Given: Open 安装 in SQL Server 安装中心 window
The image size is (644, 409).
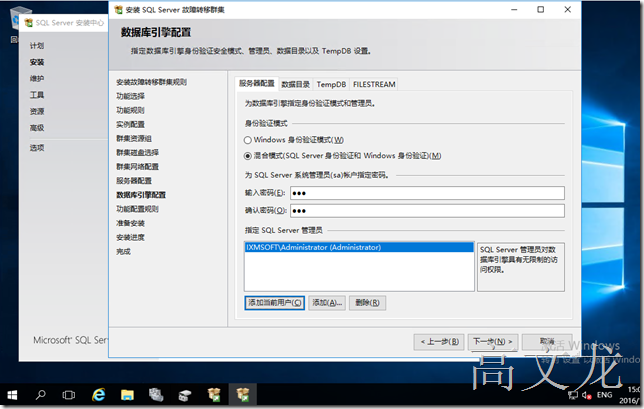Looking at the screenshot, I should (x=37, y=62).
